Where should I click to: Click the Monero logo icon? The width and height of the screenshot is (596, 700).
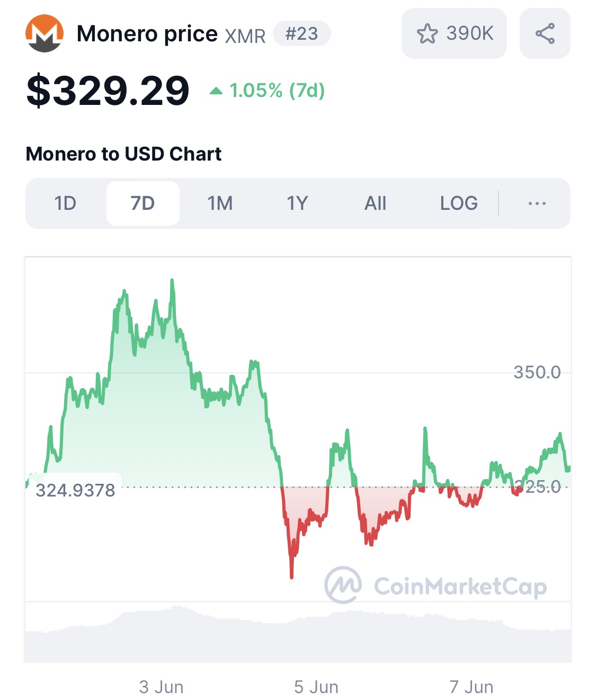click(45, 33)
